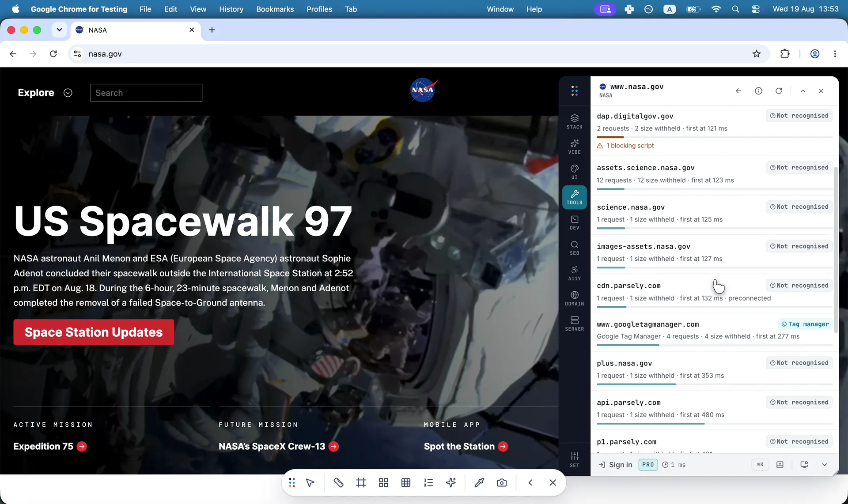
Task: Open the Profiles menu
Action: point(319,9)
